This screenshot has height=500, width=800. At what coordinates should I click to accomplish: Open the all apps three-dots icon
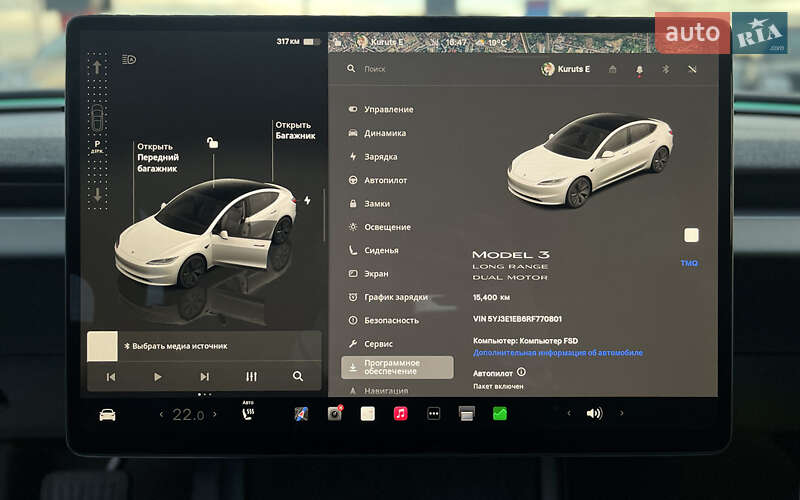434,414
